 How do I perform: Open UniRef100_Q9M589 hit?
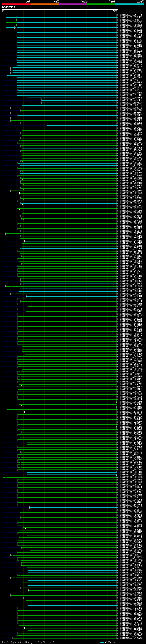coord(131,55)
